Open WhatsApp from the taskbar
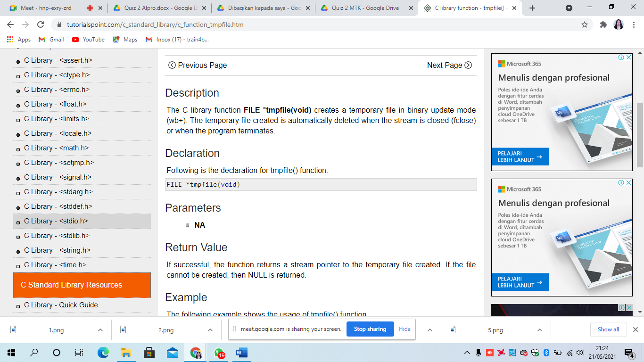This screenshot has width=644, height=362. tap(219, 353)
